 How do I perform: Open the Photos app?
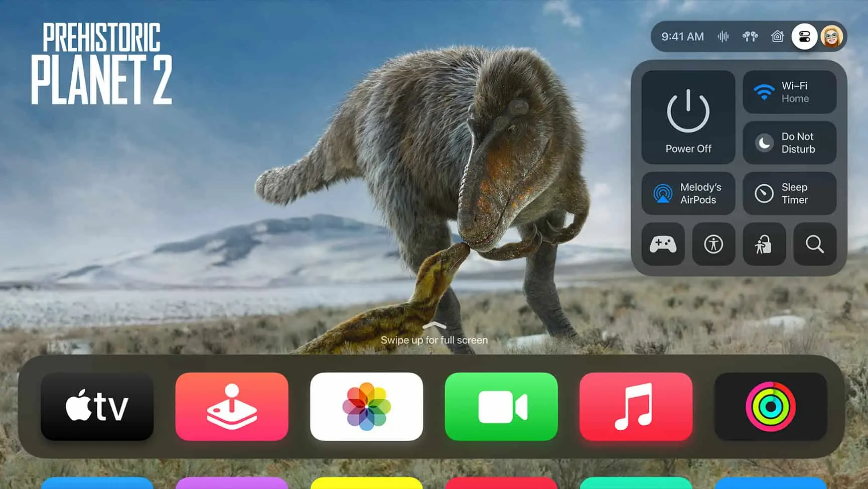coord(366,407)
